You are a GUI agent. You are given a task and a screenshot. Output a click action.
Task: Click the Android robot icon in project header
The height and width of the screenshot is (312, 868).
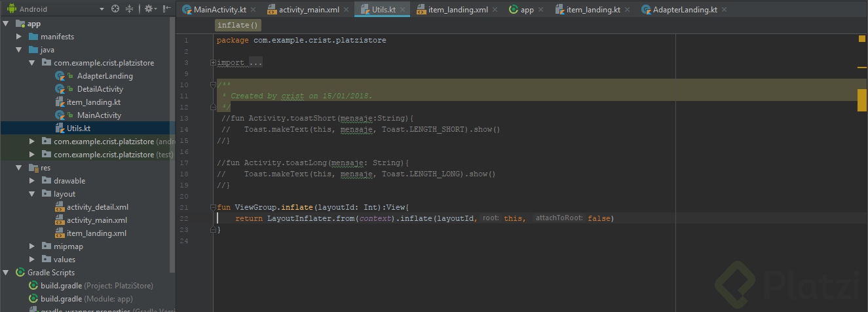tap(11, 9)
